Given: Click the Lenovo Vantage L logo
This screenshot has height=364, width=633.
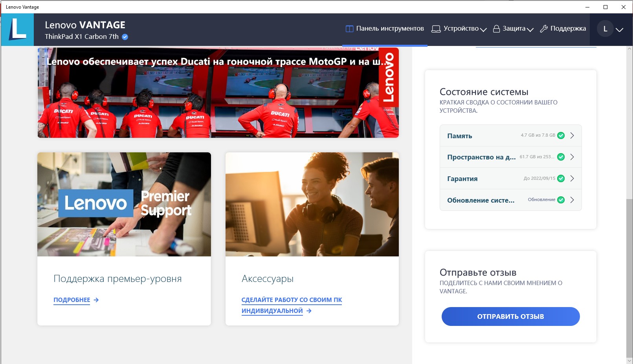Looking at the screenshot, I should click(x=17, y=29).
